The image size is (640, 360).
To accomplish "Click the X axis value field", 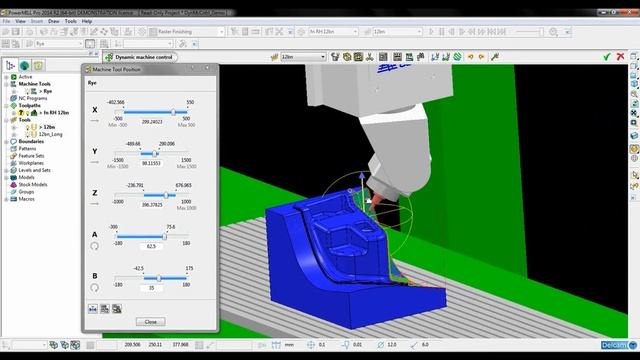I will pyautogui.click(x=151, y=122).
